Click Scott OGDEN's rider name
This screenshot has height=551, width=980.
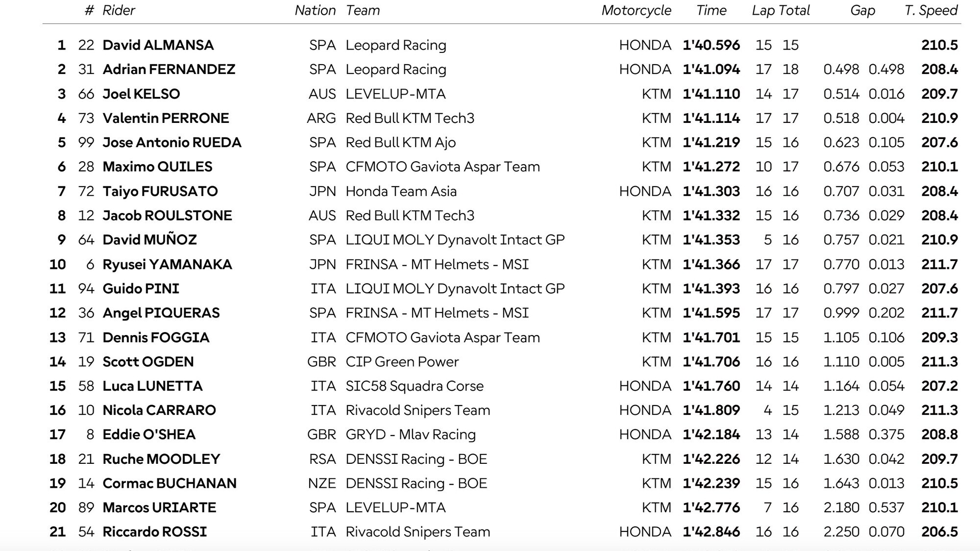click(x=148, y=362)
